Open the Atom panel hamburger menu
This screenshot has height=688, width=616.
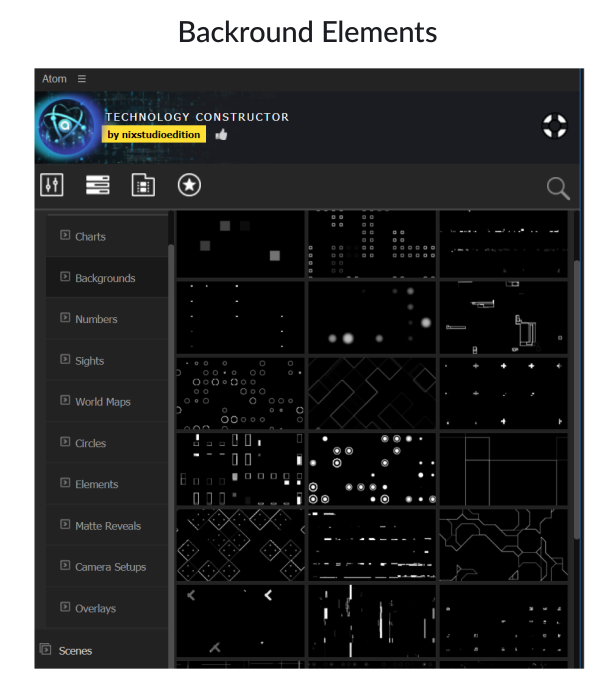[82, 79]
